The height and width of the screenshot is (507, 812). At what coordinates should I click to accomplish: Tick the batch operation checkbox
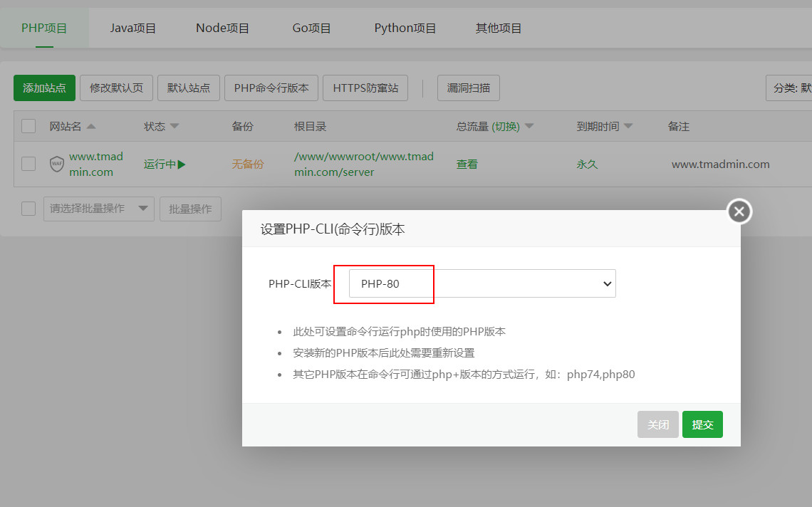28,209
